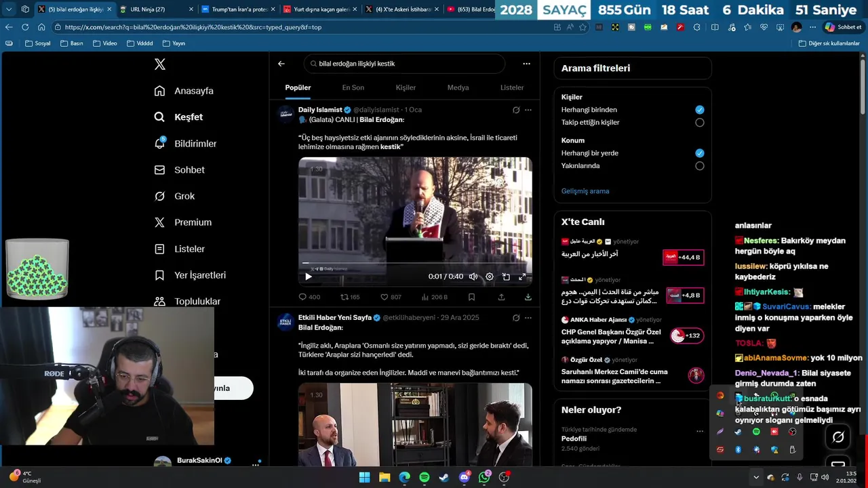This screenshot has width=868, height=488.
Task: Open ANKA Haber Ajansı live broadcast
Action: click(x=632, y=331)
